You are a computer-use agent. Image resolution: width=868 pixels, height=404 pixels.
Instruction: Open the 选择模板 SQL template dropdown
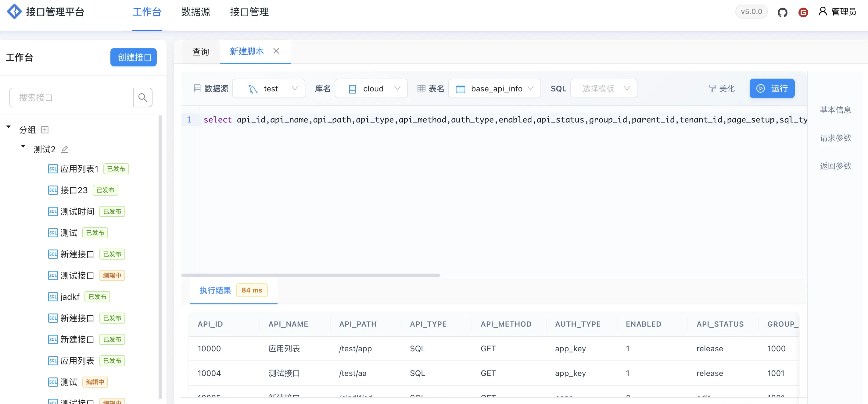[x=604, y=89]
